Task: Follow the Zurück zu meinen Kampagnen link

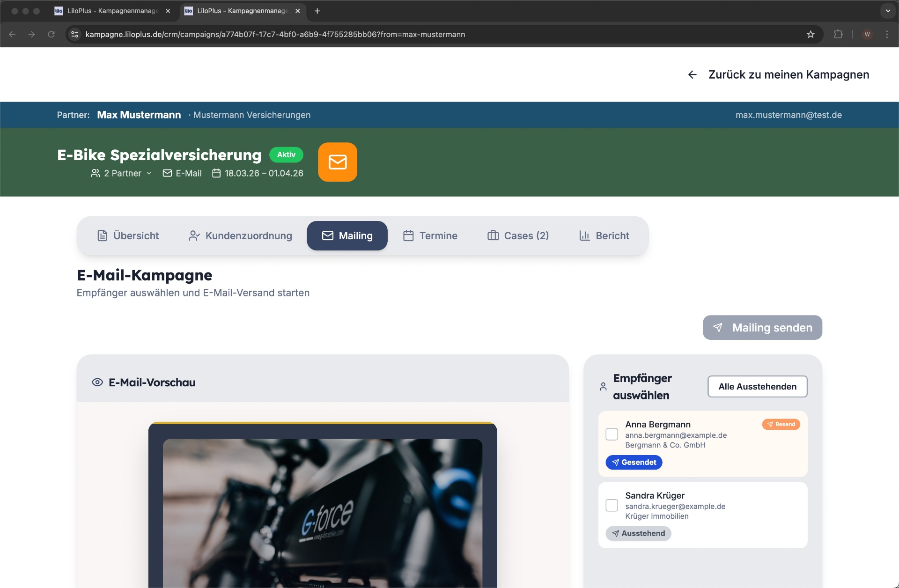Action: pos(789,74)
